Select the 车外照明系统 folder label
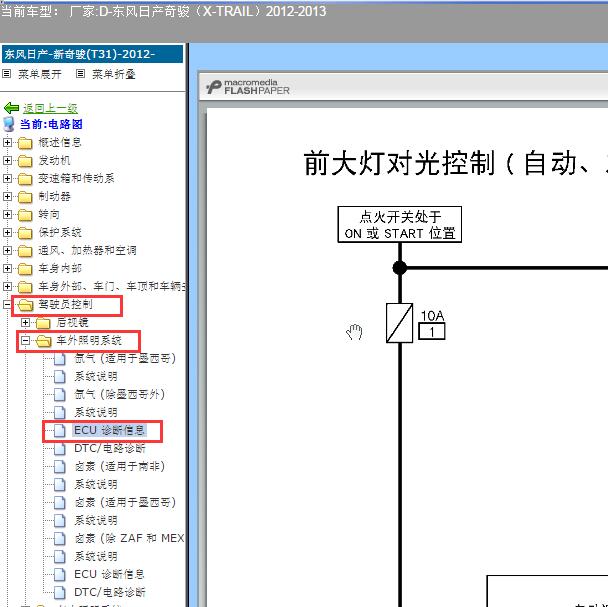The image size is (608, 607). (x=89, y=341)
